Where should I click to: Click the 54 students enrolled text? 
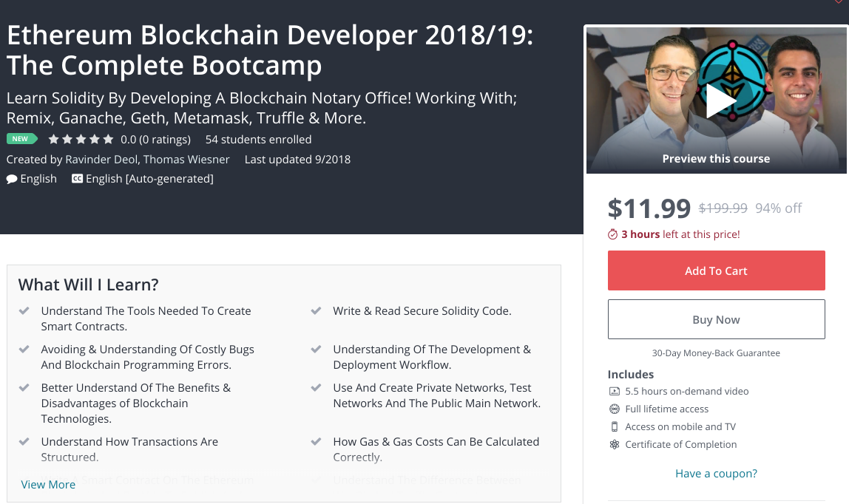point(258,139)
